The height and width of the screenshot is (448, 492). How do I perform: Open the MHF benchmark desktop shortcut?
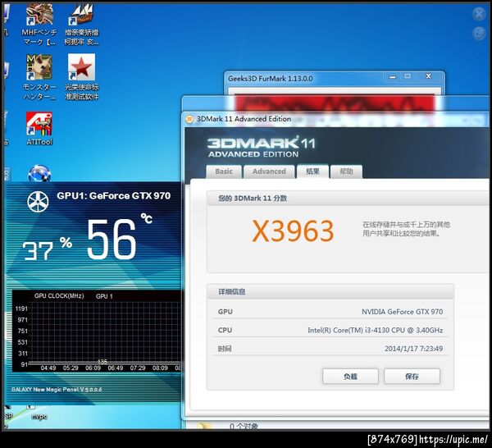tap(39, 24)
